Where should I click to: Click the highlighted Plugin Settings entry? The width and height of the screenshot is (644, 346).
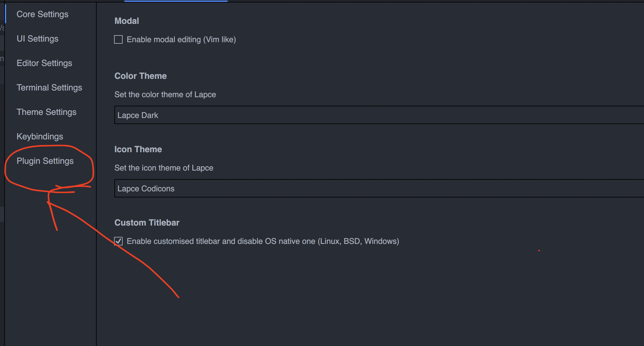click(45, 161)
